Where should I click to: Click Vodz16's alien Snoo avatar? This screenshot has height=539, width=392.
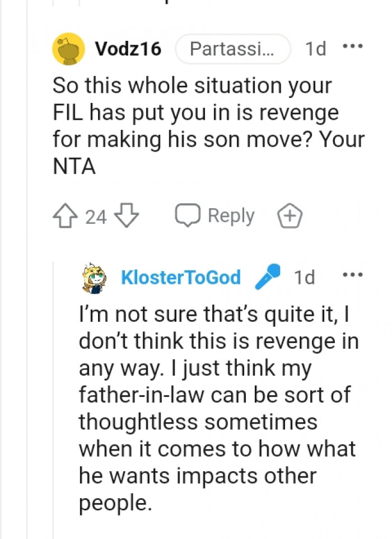67,48
